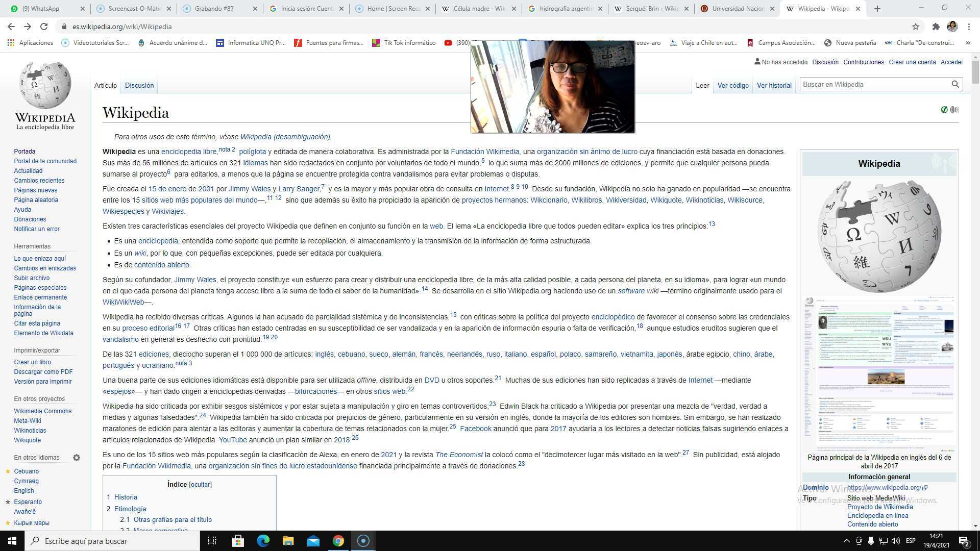Click the speaker icon to listen the article

tap(953, 110)
